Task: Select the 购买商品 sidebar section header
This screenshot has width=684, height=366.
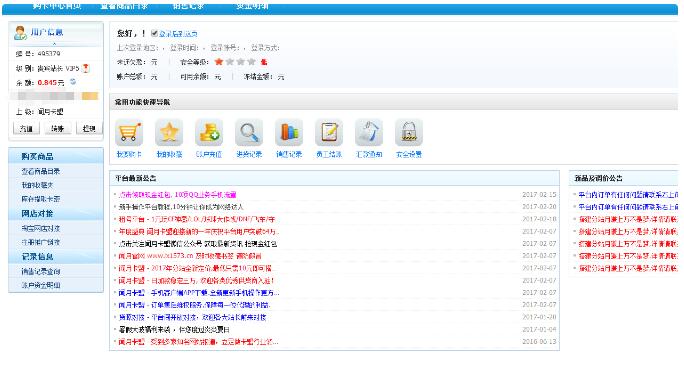Action: pos(56,156)
